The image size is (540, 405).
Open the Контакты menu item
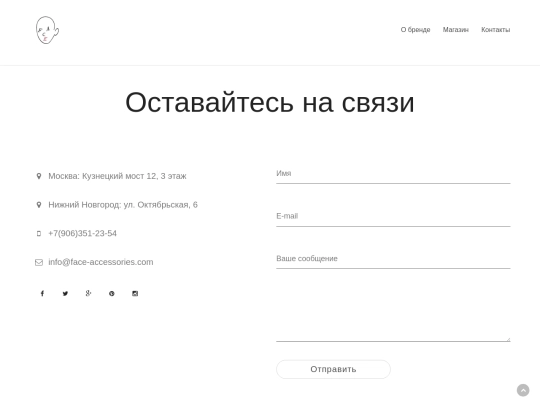[496, 30]
